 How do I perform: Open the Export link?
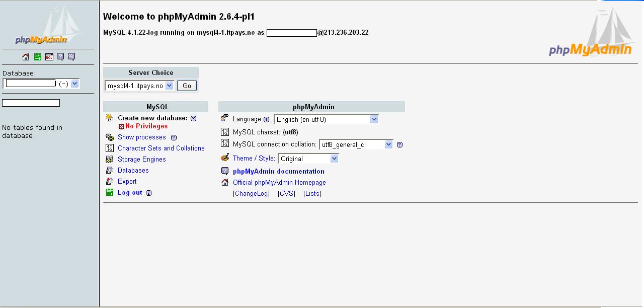point(127,181)
